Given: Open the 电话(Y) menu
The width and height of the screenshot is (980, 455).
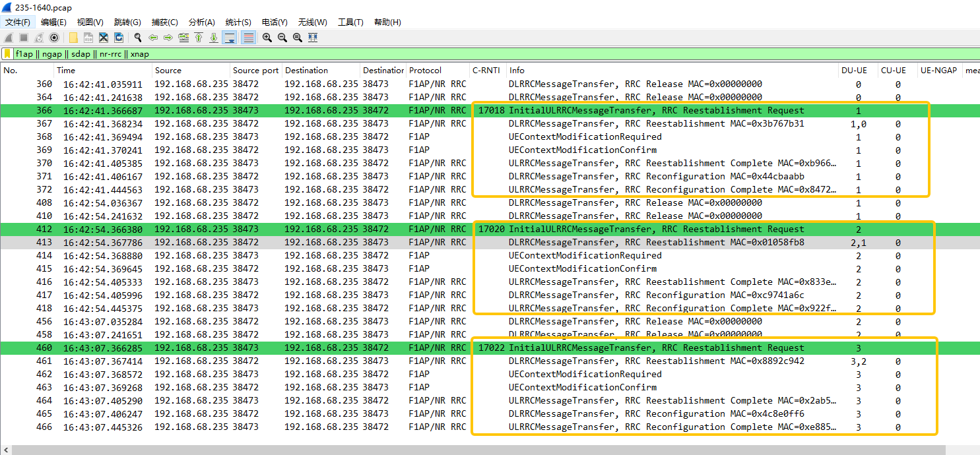Looking at the screenshot, I should tap(275, 22).
